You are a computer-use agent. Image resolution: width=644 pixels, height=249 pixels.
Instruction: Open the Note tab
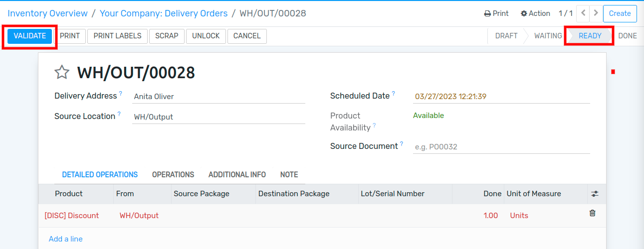tap(289, 175)
